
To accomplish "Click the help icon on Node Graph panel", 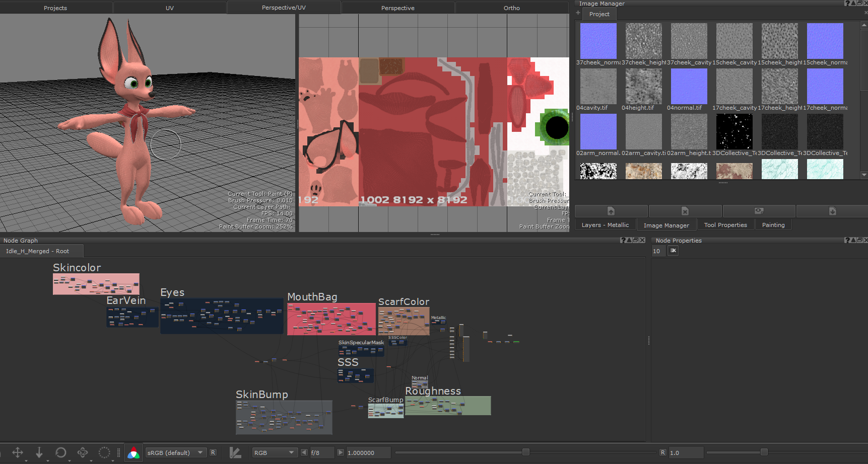I will pos(623,241).
